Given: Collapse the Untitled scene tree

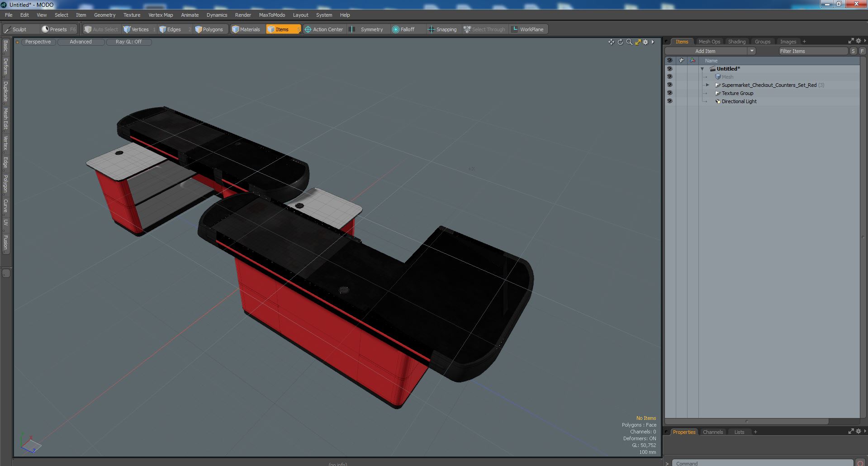Looking at the screenshot, I should [x=702, y=69].
